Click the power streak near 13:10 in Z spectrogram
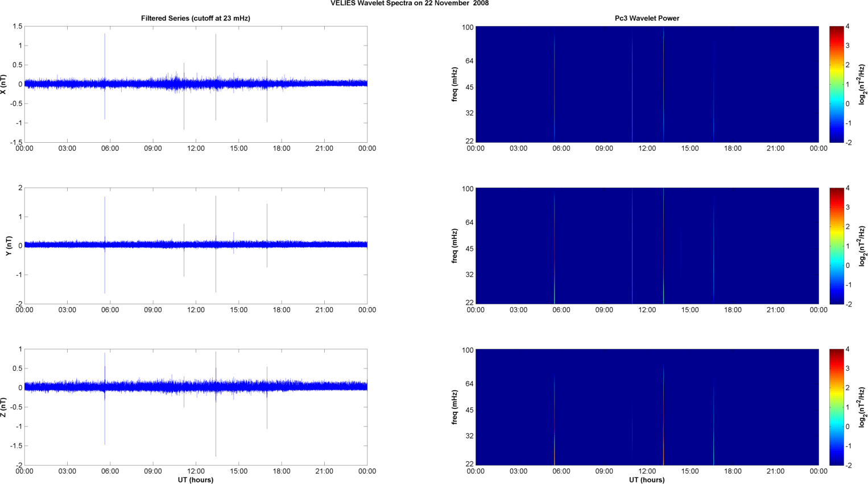 point(663,415)
